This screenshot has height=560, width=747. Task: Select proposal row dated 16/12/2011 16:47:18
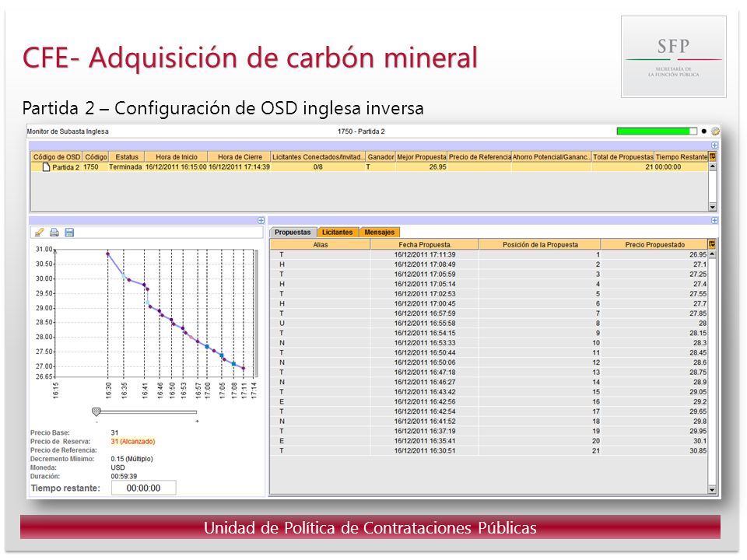[489, 373]
